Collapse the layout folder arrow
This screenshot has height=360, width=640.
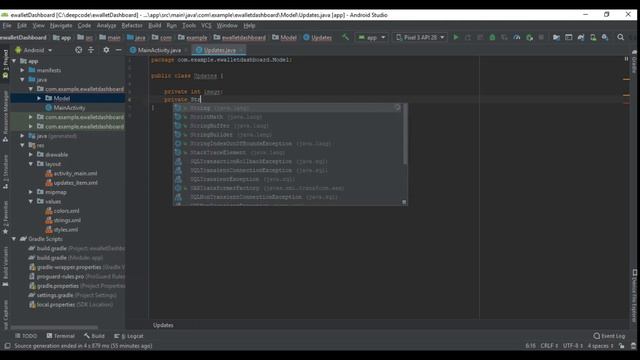[31, 164]
